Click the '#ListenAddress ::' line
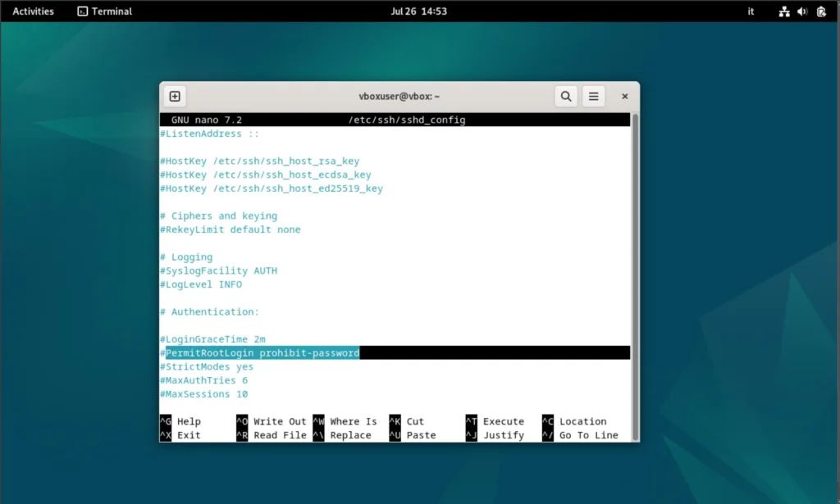The width and height of the screenshot is (840, 504). click(x=209, y=134)
